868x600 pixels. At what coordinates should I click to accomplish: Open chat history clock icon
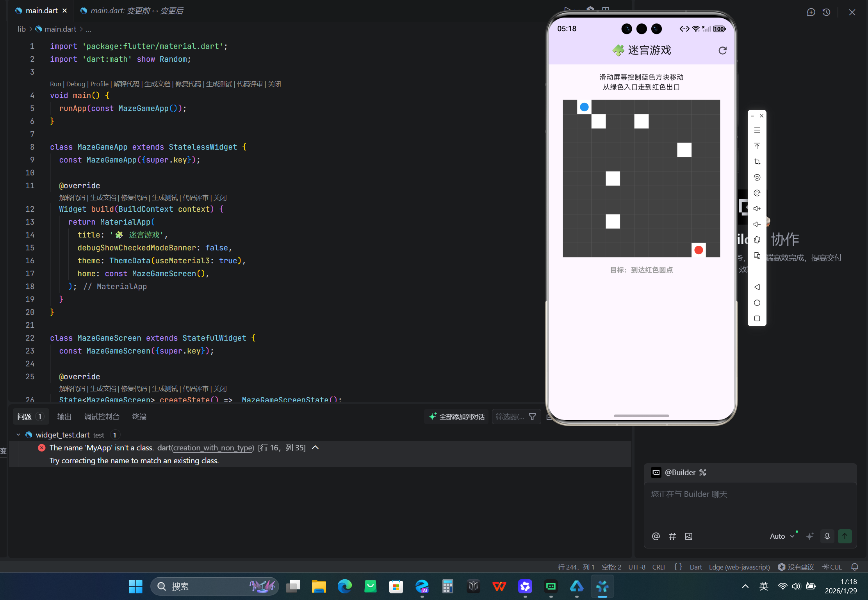826,12
